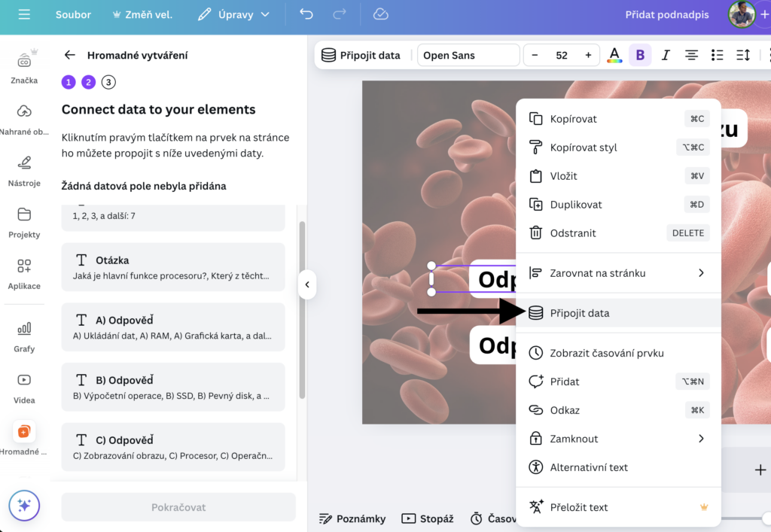Choose Alternativní text option
This screenshot has height=532, width=771.
point(619,467)
